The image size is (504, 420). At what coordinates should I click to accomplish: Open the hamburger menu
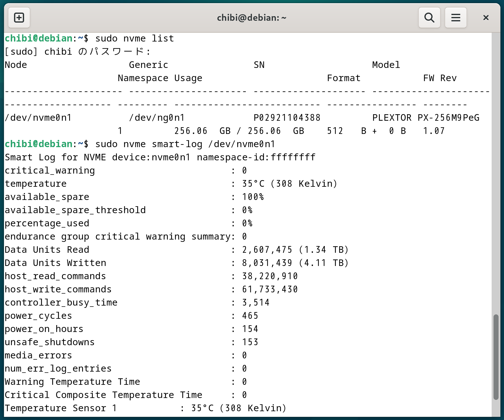456,18
